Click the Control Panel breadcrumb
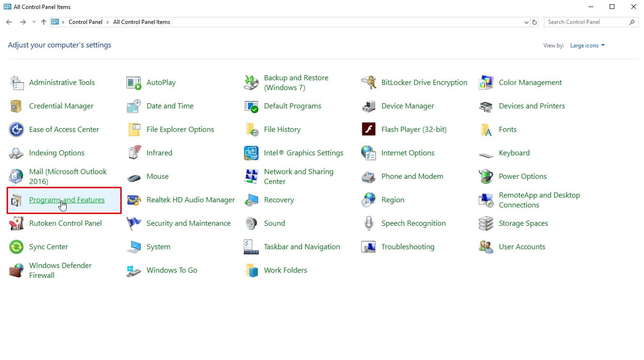The width and height of the screenshot is (644, 360). (x=85, y=22)
